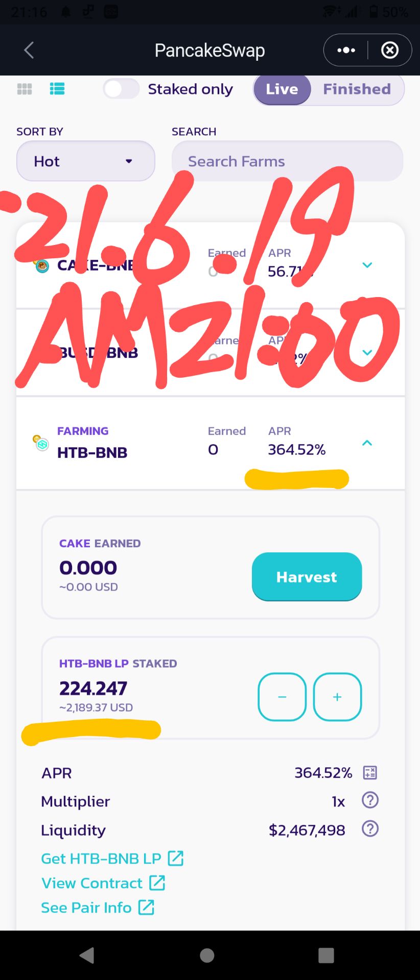Switch to grid card view icon

pos(25,89)
